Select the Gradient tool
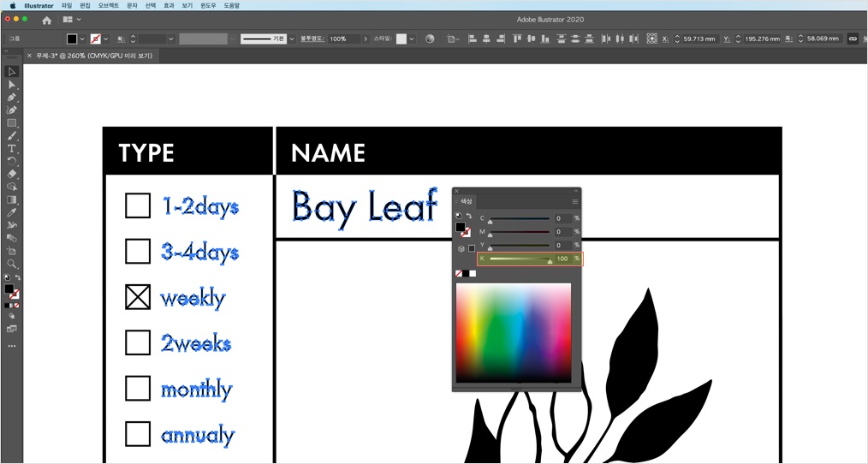The height and width of the screenshot is (464, 868). tap(11, 199)
